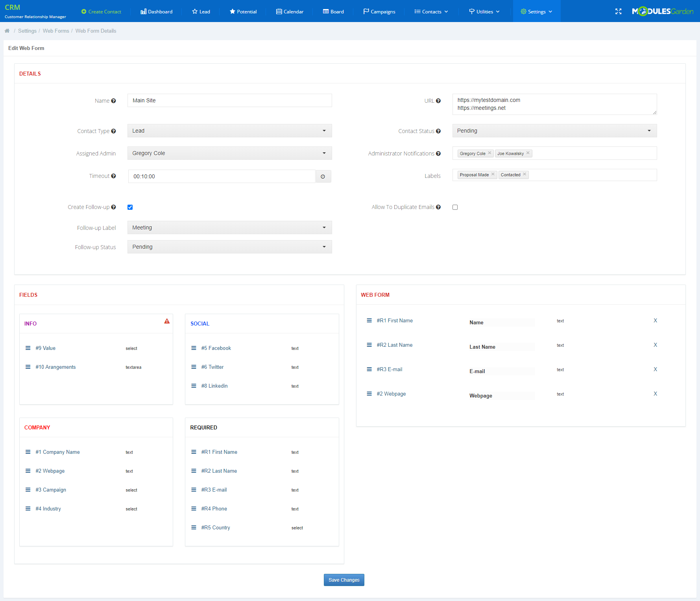
Task: Click the fullscreen expand icon
Action: coord(618,11)
